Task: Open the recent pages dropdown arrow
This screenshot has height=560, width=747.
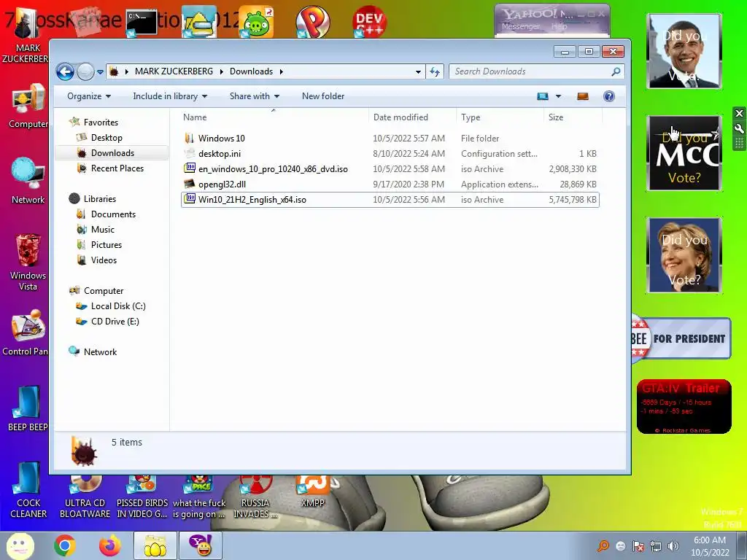Action: [100, 72]
